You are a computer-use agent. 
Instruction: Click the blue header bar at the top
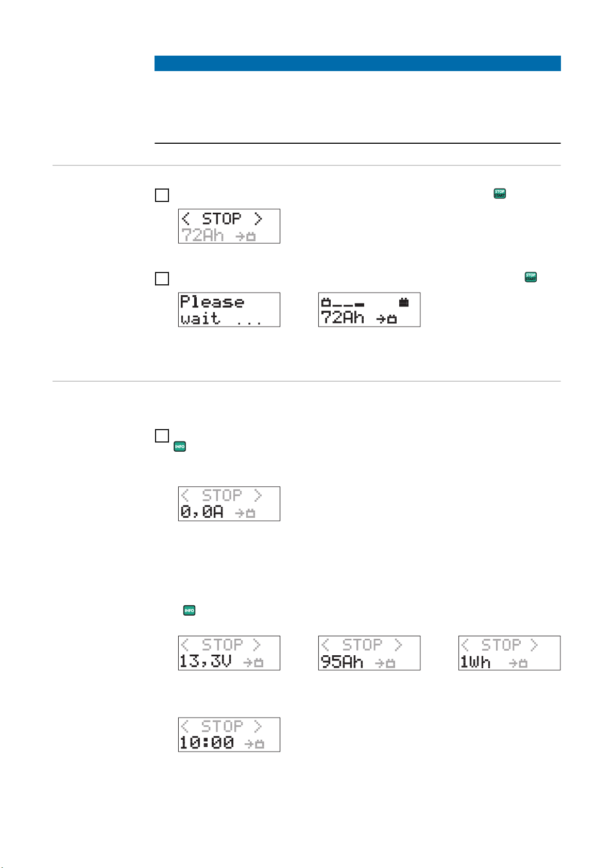(x=357, y=63)
